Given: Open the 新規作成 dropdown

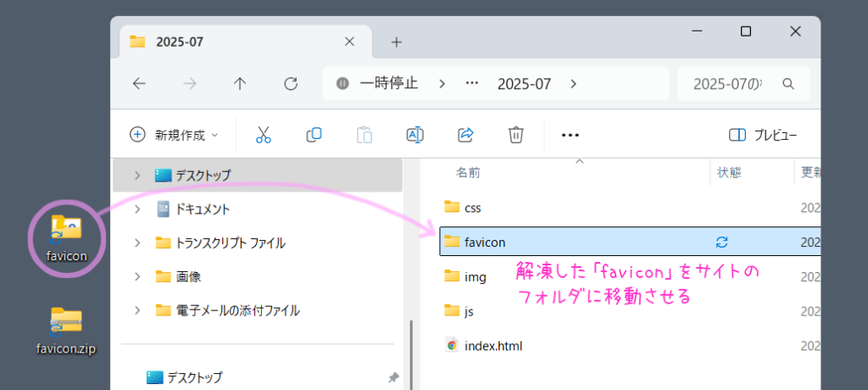Looking at the screenshot, I should pos(174,135).
